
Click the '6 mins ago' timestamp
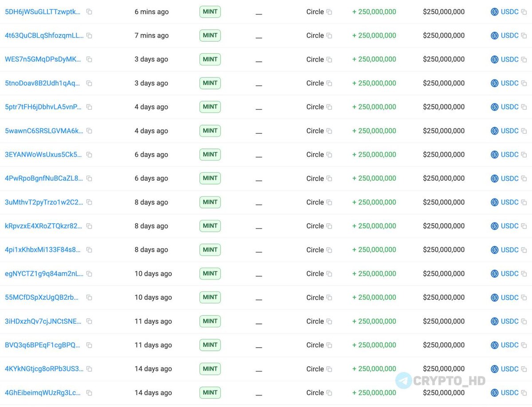[x=152, y=12]
